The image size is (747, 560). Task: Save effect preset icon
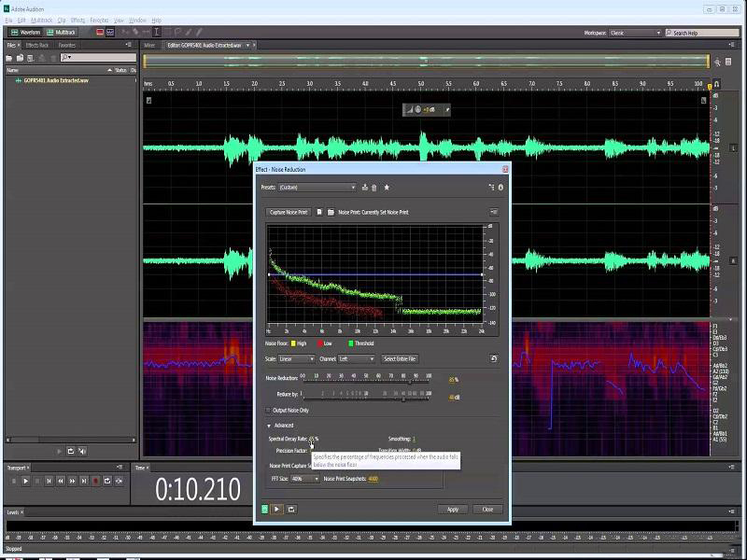[x=365, y=188]
